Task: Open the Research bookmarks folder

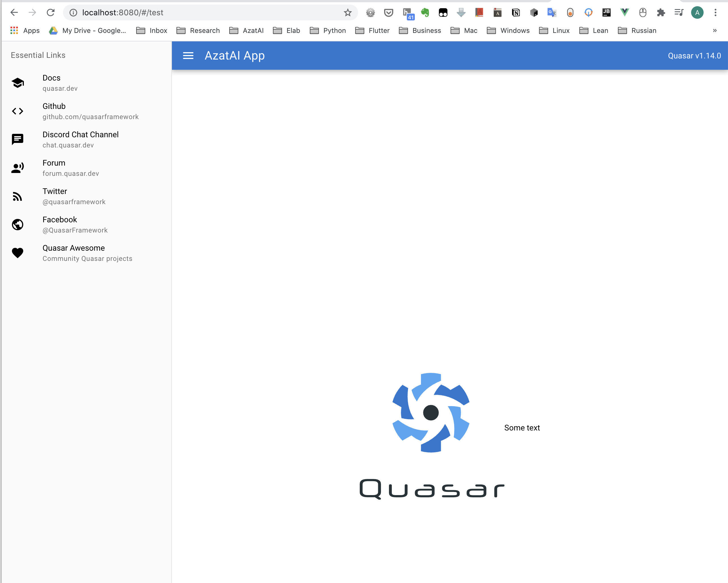Action: click(x=198, y=31)
